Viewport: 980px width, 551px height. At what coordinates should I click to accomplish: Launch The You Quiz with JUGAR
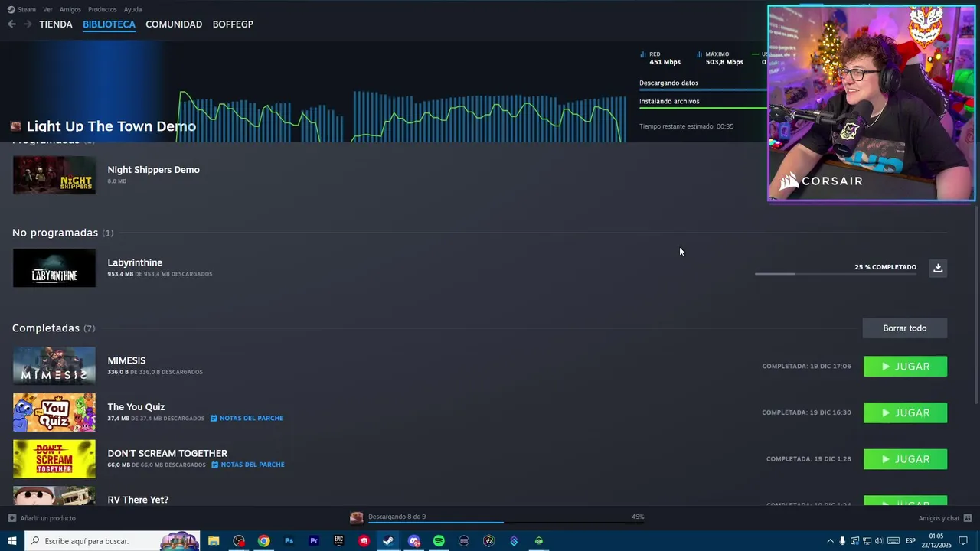(x=905, y=413)
